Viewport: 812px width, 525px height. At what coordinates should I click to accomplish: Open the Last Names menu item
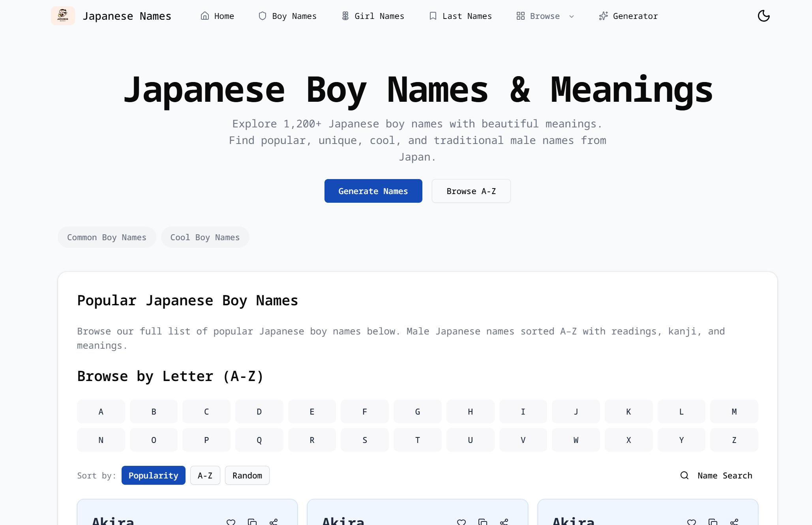click(460, 16)
